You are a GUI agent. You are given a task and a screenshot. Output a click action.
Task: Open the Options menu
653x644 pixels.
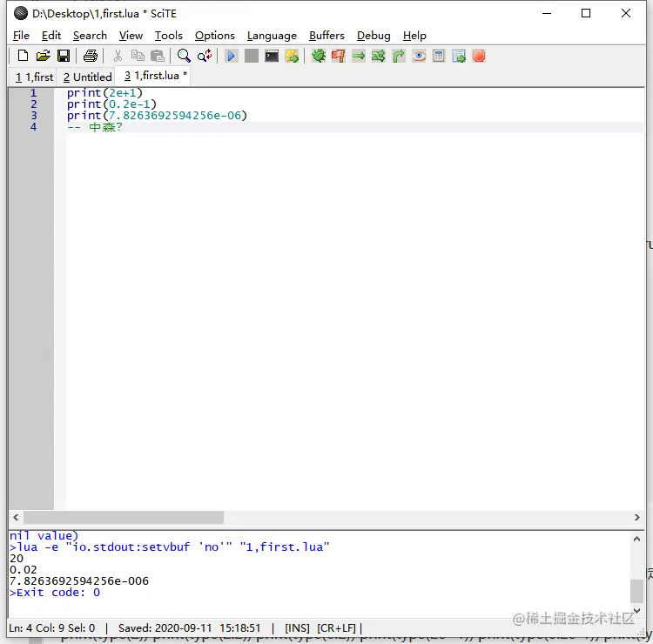tap(215, 36)
